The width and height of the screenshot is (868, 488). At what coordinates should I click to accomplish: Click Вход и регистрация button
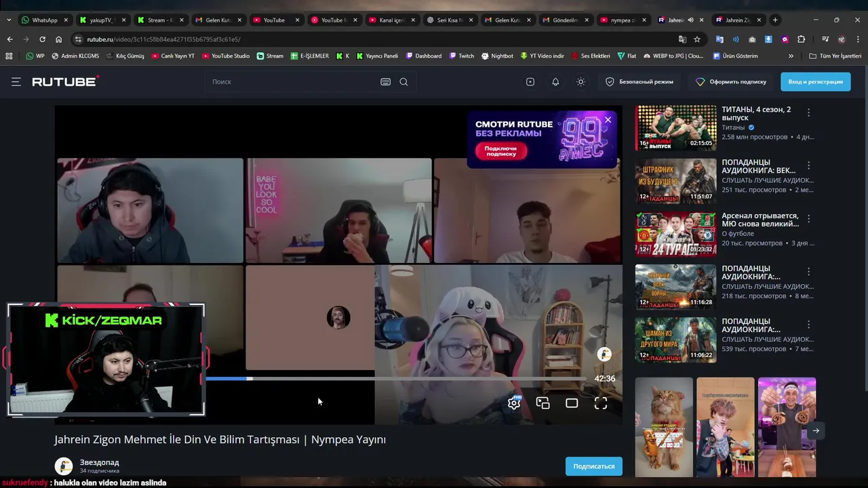point(815,81)
